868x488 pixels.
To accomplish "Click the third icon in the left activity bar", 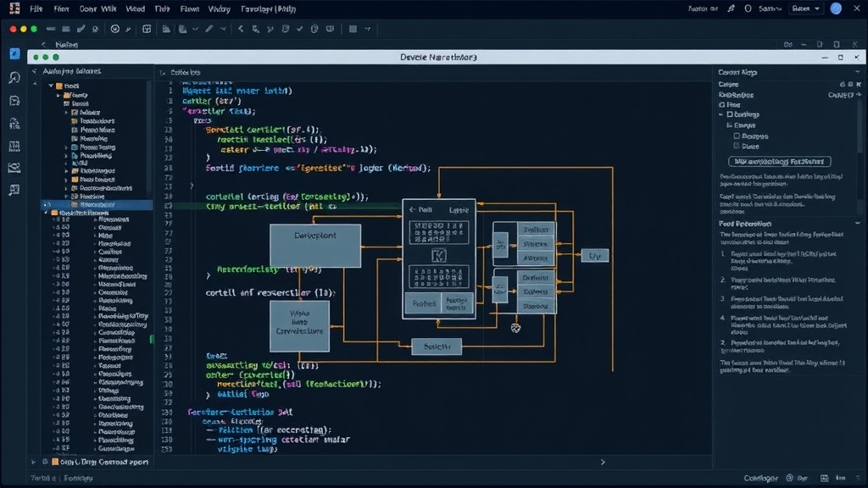I will 14,101.
